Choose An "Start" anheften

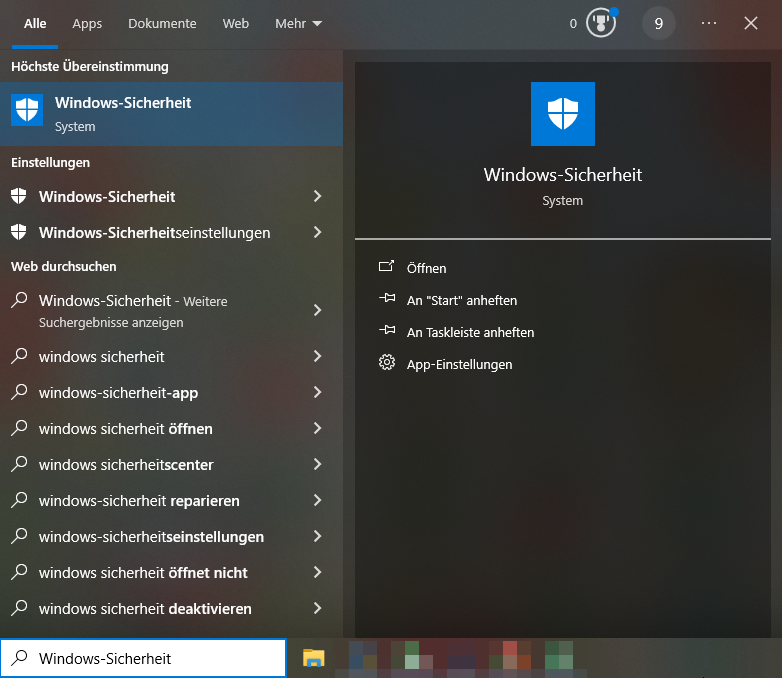(462, 300)
